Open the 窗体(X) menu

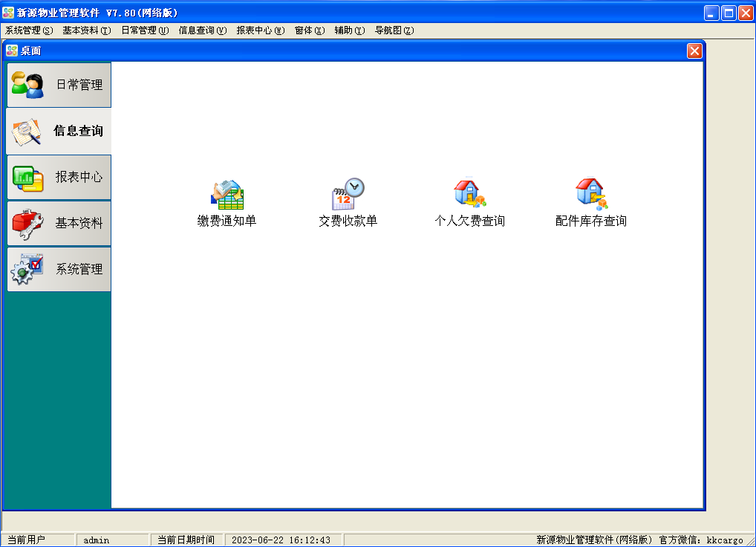[x=310, y=30]
